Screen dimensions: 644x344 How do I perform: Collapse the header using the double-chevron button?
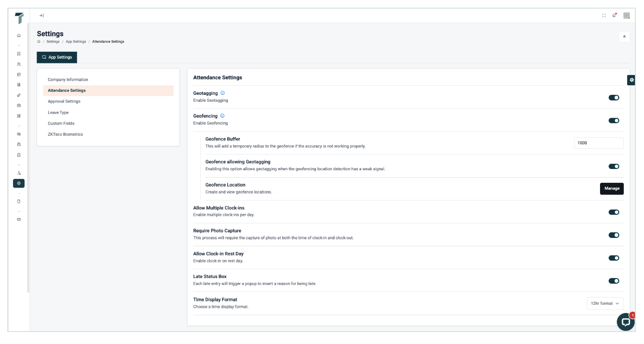(x=624, y=37)
